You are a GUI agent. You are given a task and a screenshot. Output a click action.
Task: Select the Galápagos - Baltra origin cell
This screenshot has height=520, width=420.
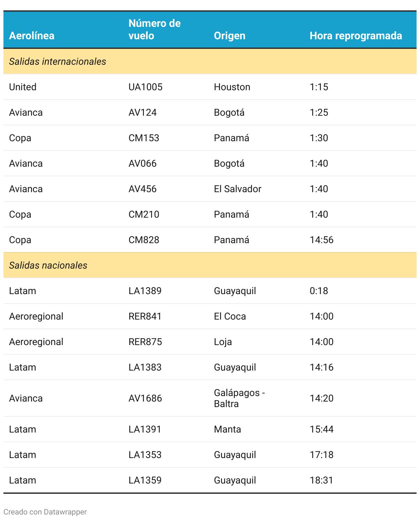[239, 398]
